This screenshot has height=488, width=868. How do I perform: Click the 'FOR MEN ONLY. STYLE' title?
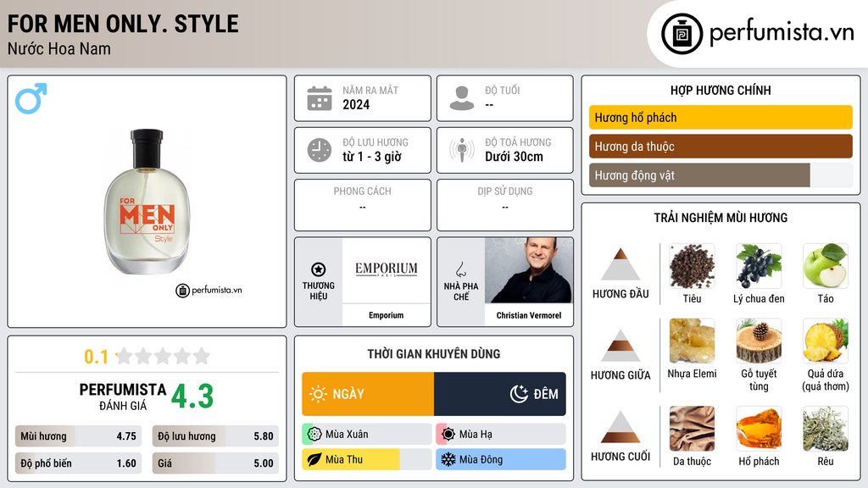pyautogui.click(x=123, y=25)
